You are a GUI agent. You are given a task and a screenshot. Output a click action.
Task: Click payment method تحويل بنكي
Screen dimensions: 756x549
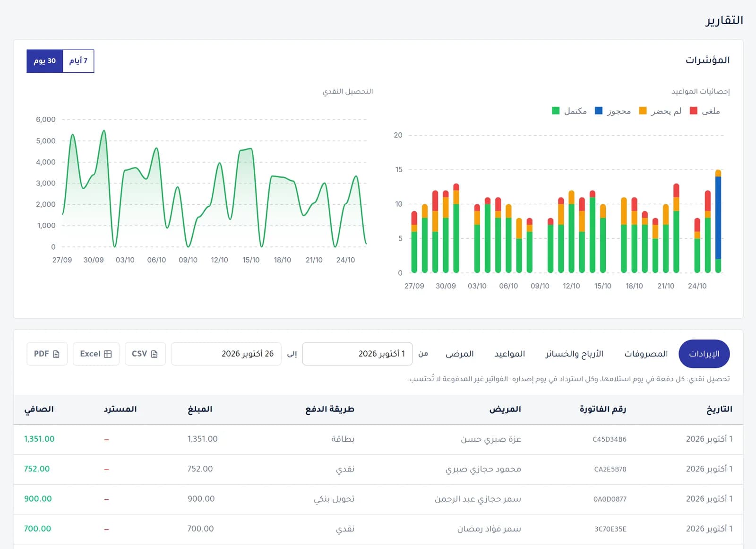(334, 499)
